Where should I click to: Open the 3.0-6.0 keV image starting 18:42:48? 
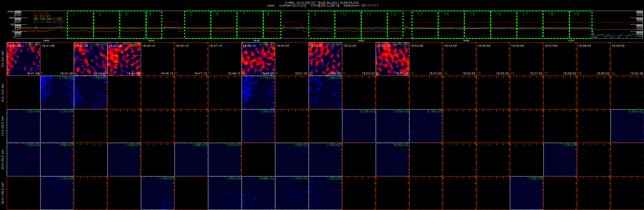click(x=91, y=59)
